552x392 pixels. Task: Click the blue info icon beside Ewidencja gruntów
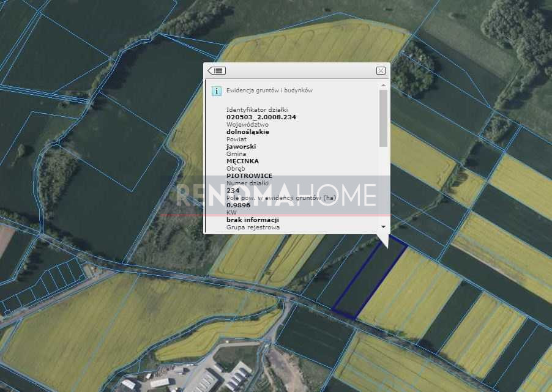click(216, 91)
